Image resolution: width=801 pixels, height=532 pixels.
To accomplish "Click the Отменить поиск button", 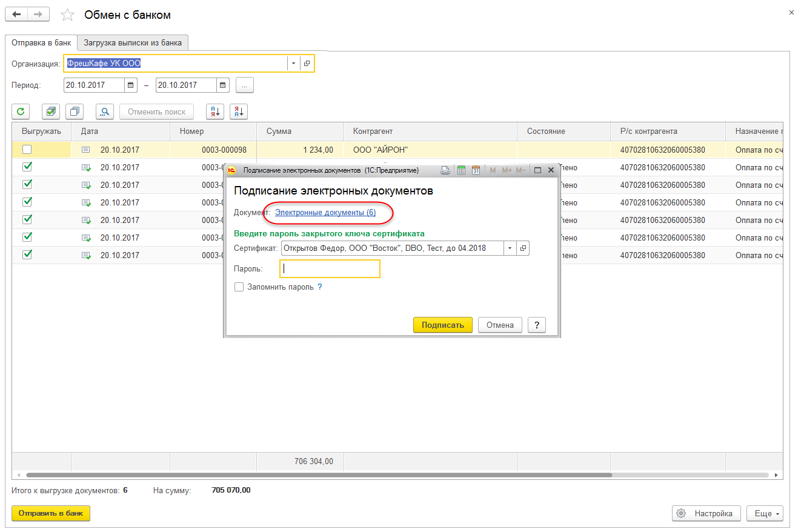I will click(157, 111).
